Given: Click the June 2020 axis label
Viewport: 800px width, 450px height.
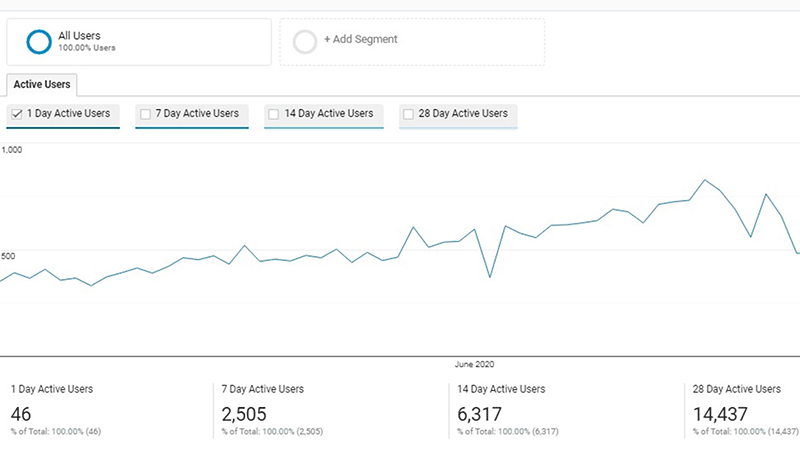Looking at the screenshot, I should (x=474, y=364).
